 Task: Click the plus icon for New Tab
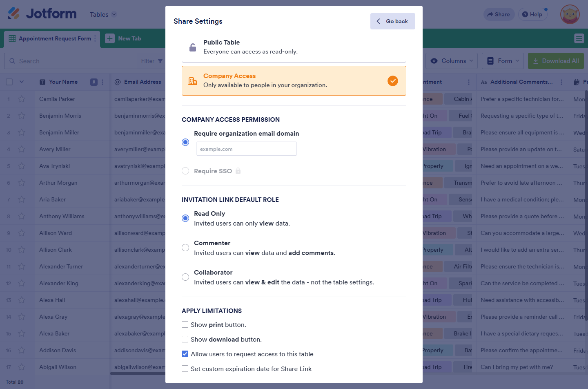[110, 38]
